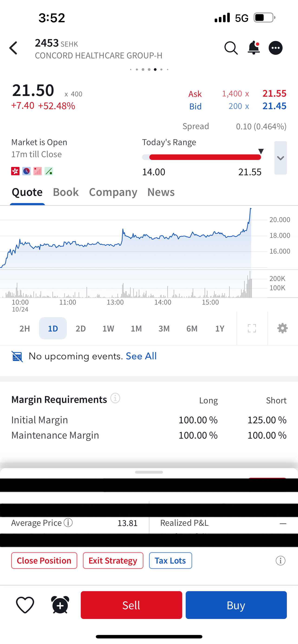
Task: Tap the Average Price info icon
Action: tap(68, 523)
